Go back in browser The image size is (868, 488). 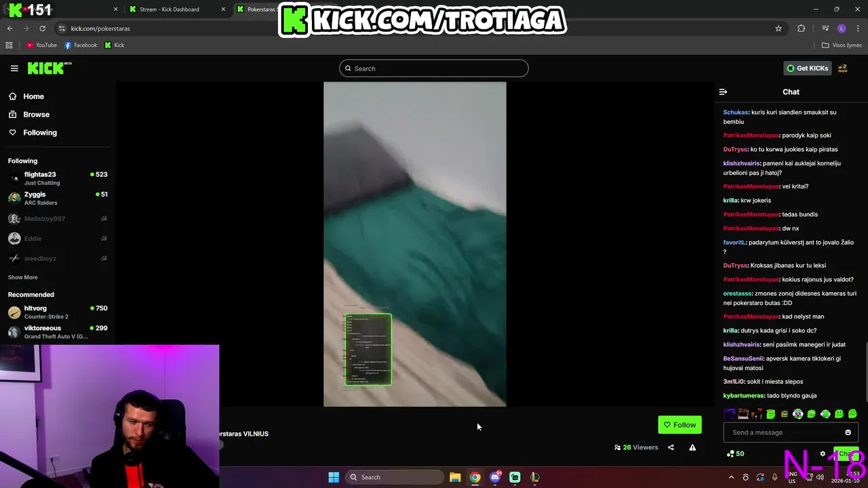(9, 28)
